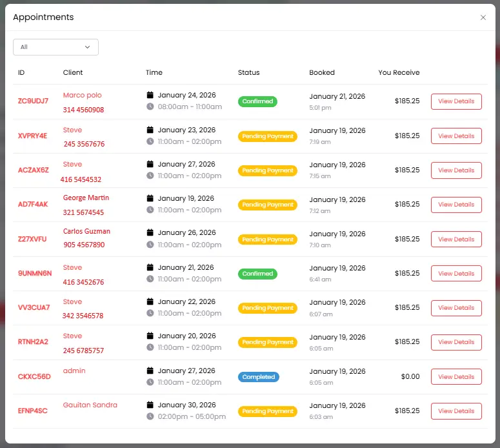Click Pending Payment badge for Carlos Guzman
The width and height of the screenshot is (500, 448).
(x=267, y=239)
